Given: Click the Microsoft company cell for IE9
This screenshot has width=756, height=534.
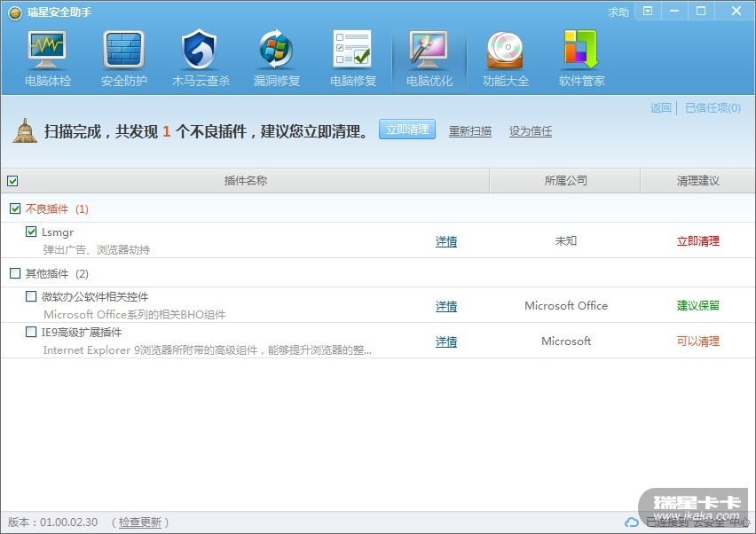Looking at the screenshot, I should pos(565,342).
